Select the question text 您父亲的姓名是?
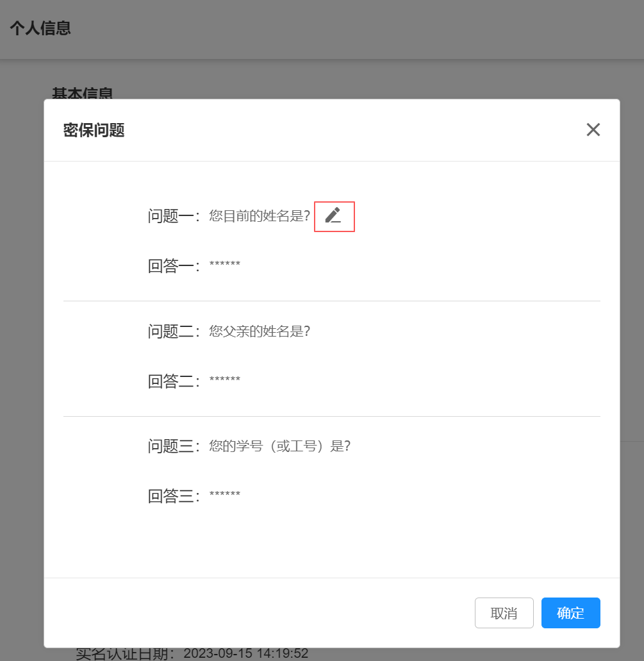Image resolution: width=644 pixels, height=661 pixels. [260, 331]
